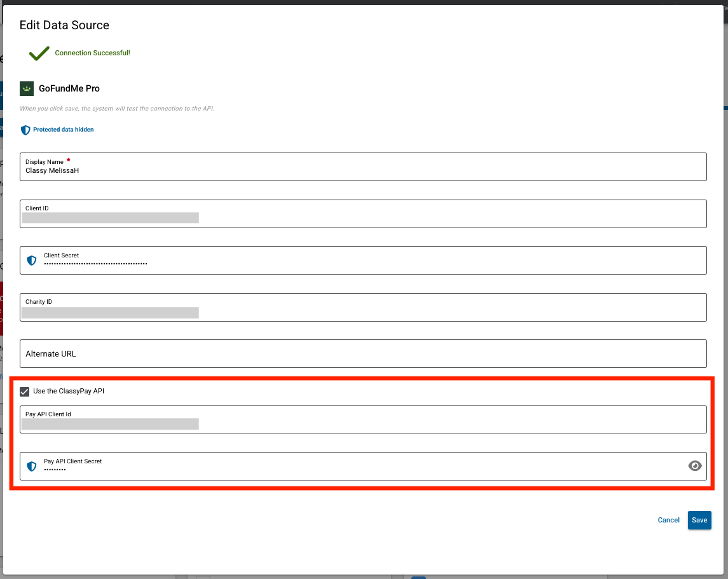The height and width of the screenshot is (579, 728).
Task: Cancel editing the data source
Action: [669, 520]
